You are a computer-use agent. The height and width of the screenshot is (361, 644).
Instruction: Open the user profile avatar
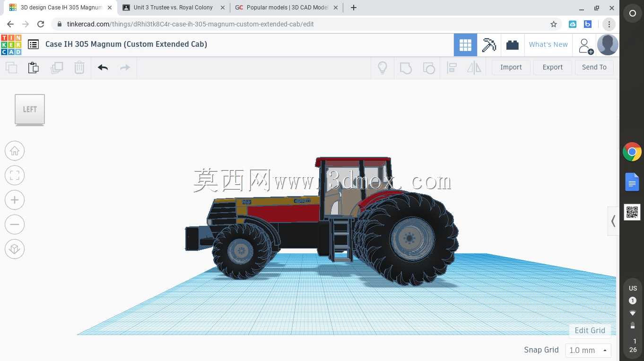tap(608, 45)
